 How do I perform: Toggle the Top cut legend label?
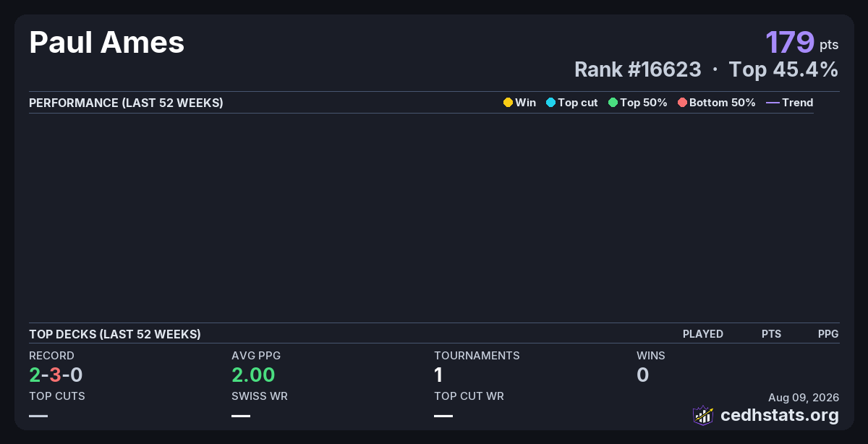[578, 103]
